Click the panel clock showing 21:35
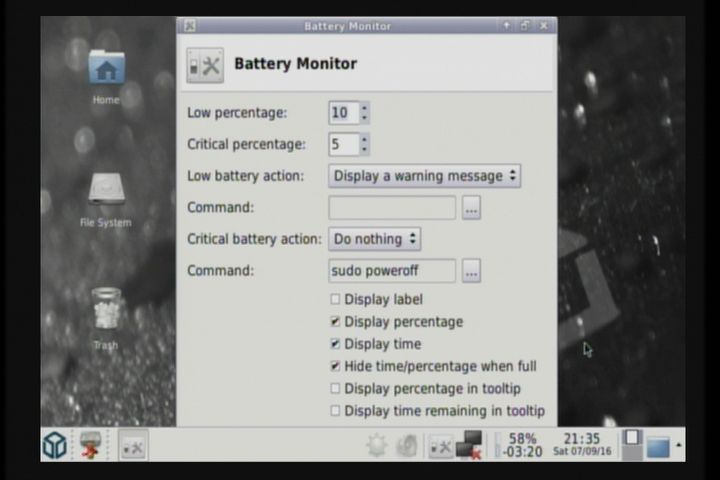Image resolution: width=720 pixels, height=480 pixels. pos(582,445)
